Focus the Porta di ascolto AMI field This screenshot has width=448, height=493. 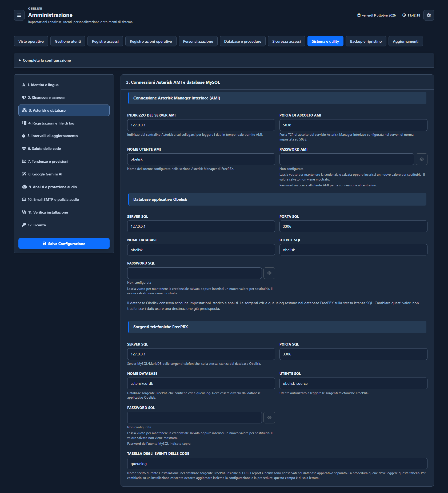pyautogui.click(x=353, y=125)
